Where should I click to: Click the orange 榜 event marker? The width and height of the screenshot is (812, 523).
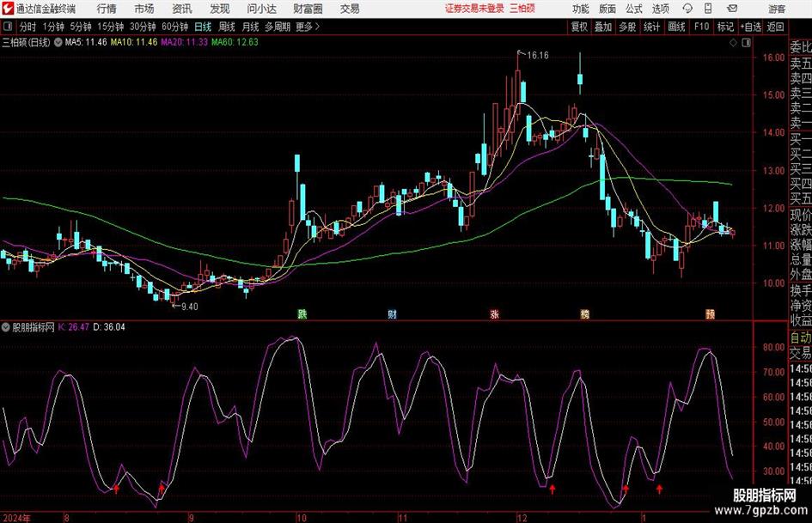pyautogui.click(x=584, y=314)
